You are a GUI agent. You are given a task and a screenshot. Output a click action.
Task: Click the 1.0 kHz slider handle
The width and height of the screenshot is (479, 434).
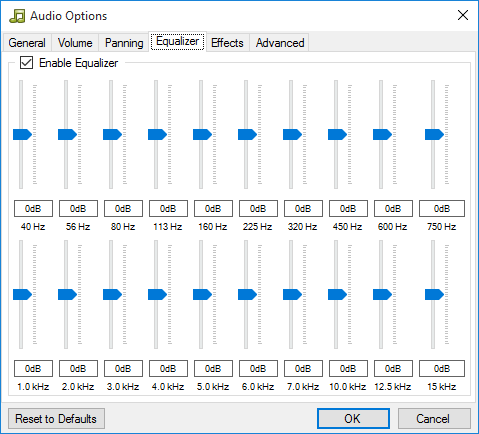(x=22, y=294)
